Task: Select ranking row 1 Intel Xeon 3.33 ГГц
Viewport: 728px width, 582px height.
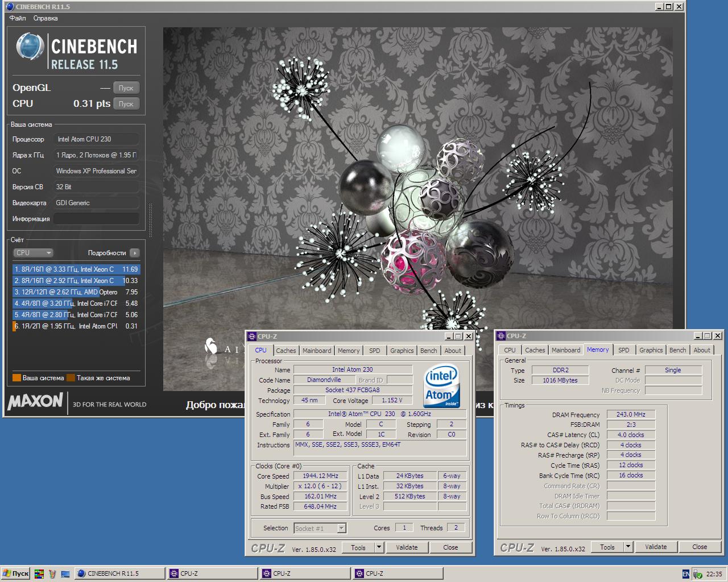Action: [x=76, y=269]
